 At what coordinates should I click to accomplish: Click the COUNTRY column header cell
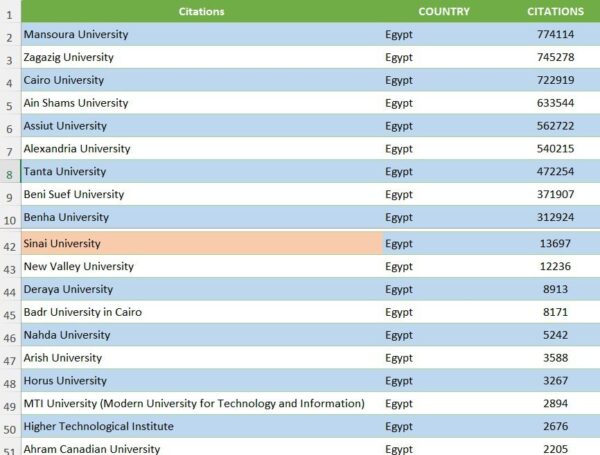[444, 12]
